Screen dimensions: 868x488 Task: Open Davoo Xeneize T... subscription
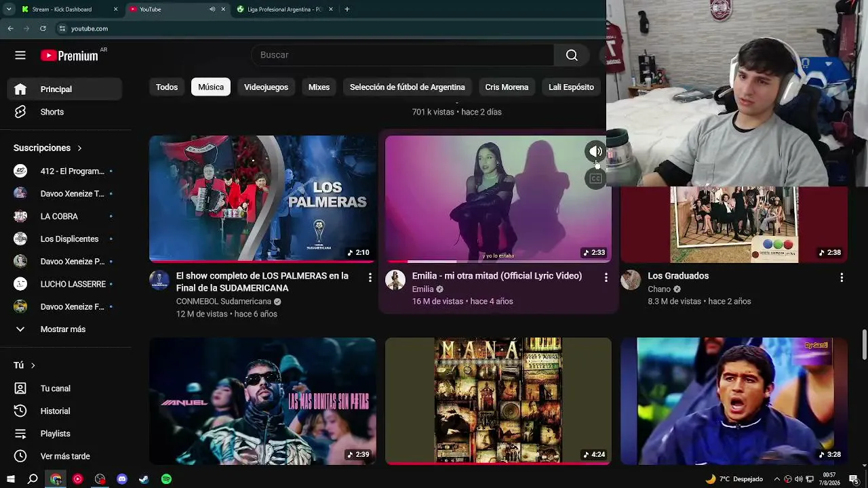tap(65, 194)
